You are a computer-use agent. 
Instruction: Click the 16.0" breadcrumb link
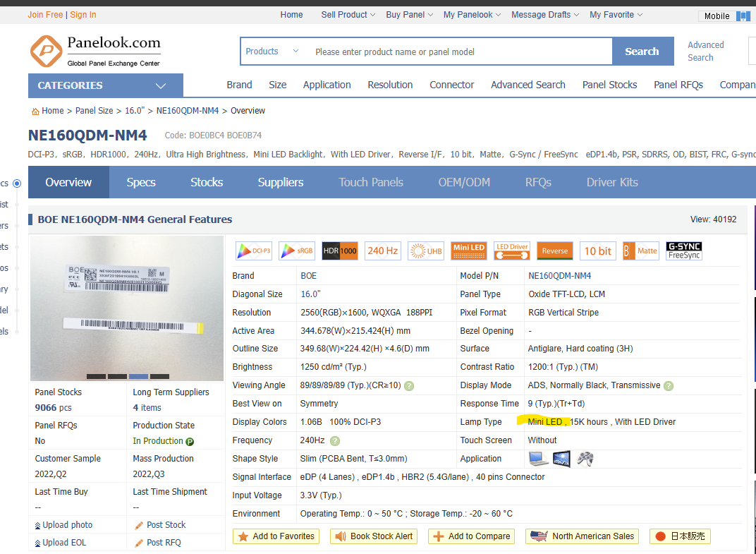pos(135,111)
